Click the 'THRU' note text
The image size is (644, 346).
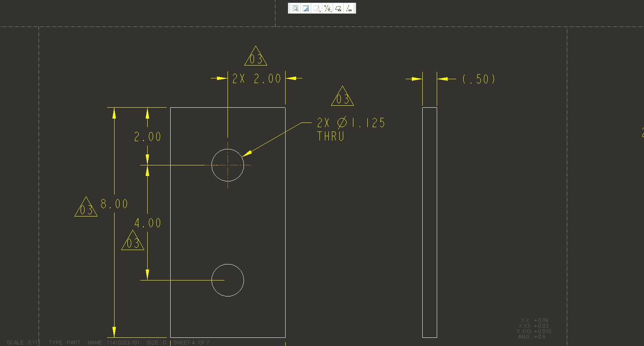coord(331,136)
